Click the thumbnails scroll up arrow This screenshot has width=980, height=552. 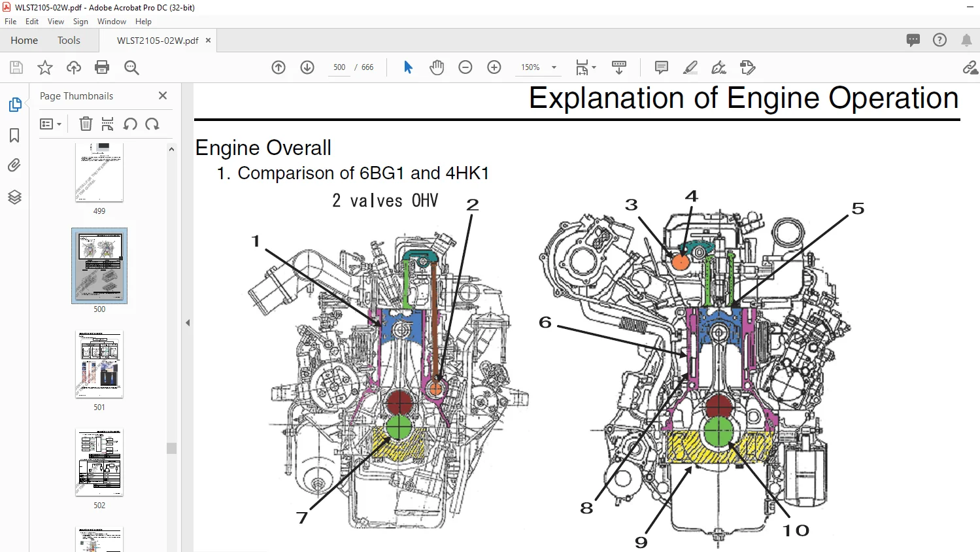(x=172, y=149)
